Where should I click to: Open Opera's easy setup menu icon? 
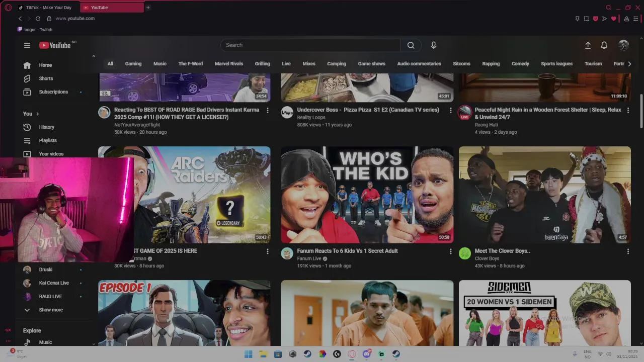(636, 19)
